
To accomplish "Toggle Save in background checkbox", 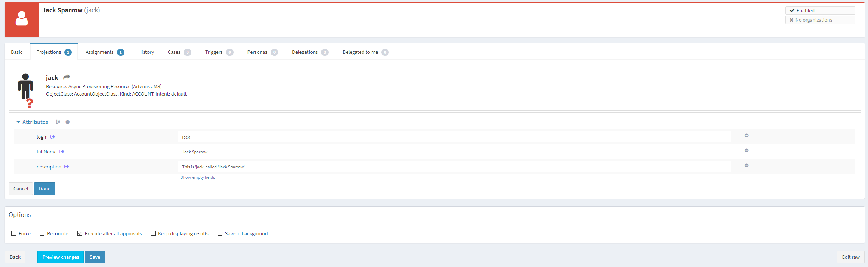I will pyautogui.click(x=220, y=233).
